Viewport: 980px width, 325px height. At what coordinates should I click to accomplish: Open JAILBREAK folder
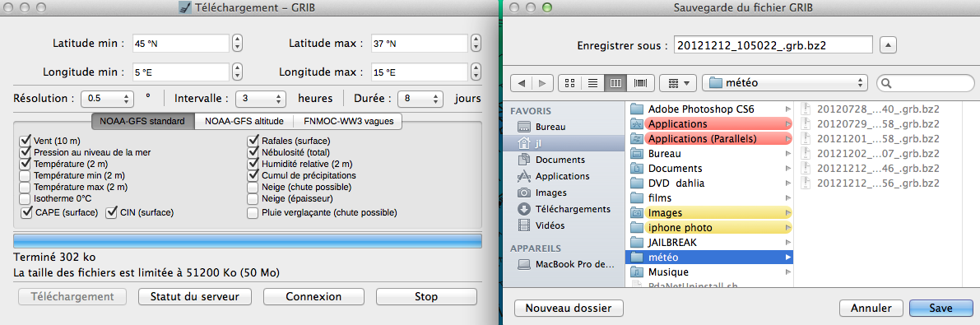coord(709,242)
